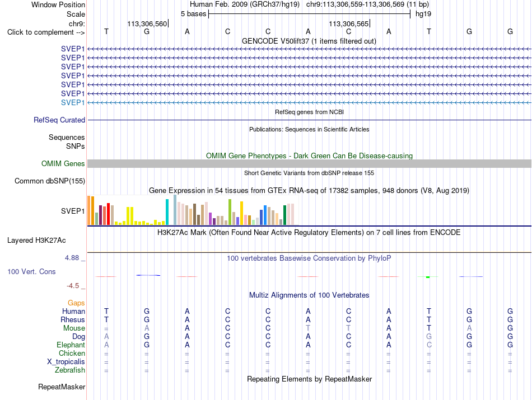Screen dimensions: 532x400
Task: Select the Rhesus alignment row label
Action: [x=73, y=319]
